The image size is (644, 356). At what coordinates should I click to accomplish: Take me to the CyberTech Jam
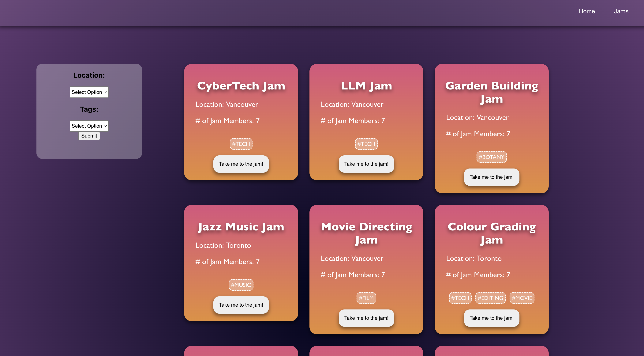point(241,164)
